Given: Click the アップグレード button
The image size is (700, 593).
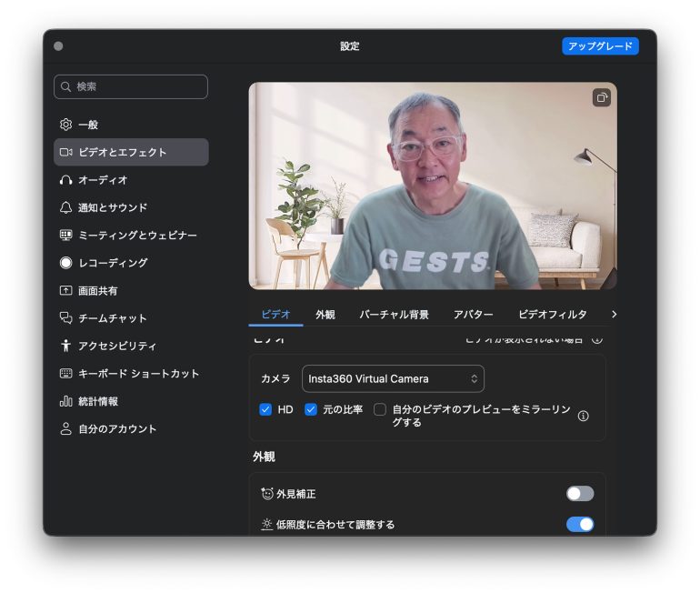Looking at the screenshot, I should tap(600, 46).
